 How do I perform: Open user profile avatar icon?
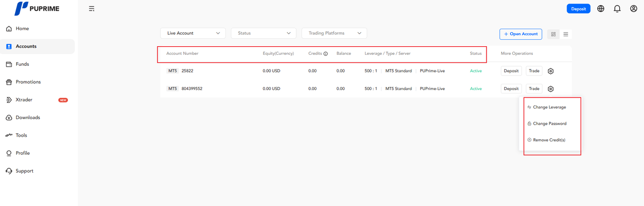click(x=634, y=9)
